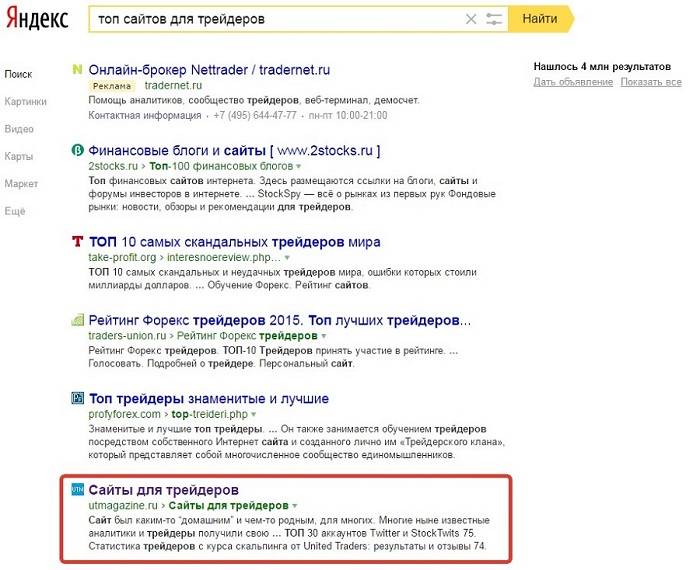Image resolution: width=700 pixels, height=570 pixels.
Task: Open Рейтинг Форекс трейдеров 2015 result
Action: (279, 320)
